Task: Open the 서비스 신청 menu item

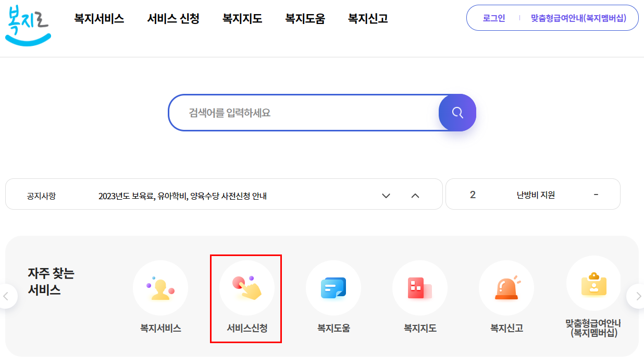Action: [173, 18]
